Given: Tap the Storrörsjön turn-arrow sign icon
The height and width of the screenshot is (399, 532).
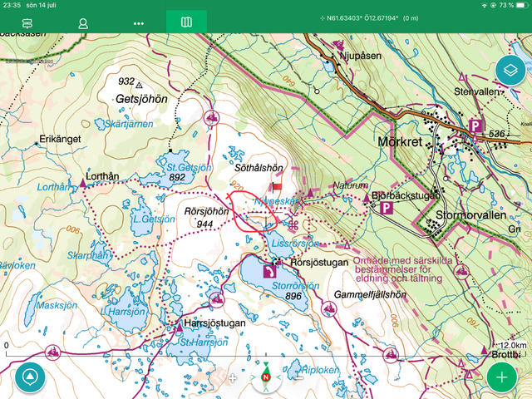Looking at the screenshot, I should (269, 270).
